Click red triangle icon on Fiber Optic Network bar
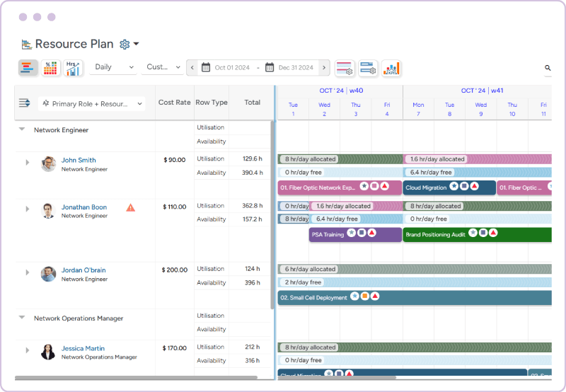The image size is (566, 392). pyautogui.click(x=385, y=186)
